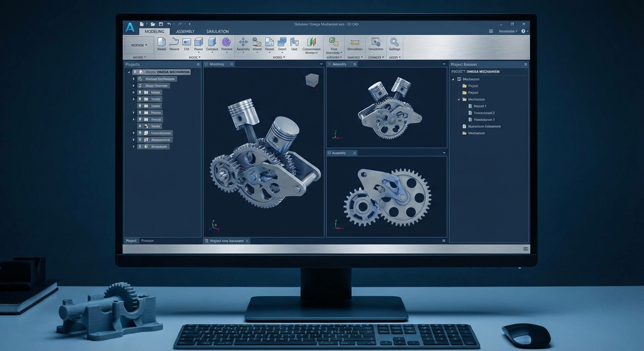Screen dimensions: 644x351
Task: Open the dropdown in the ribbon's far-left panel
Action: click(140, 45)
